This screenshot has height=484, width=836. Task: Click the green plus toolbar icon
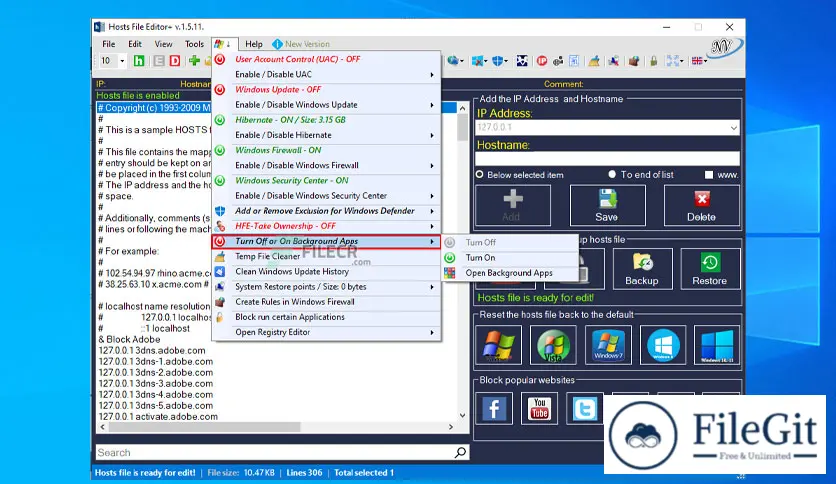click(194, 61)
